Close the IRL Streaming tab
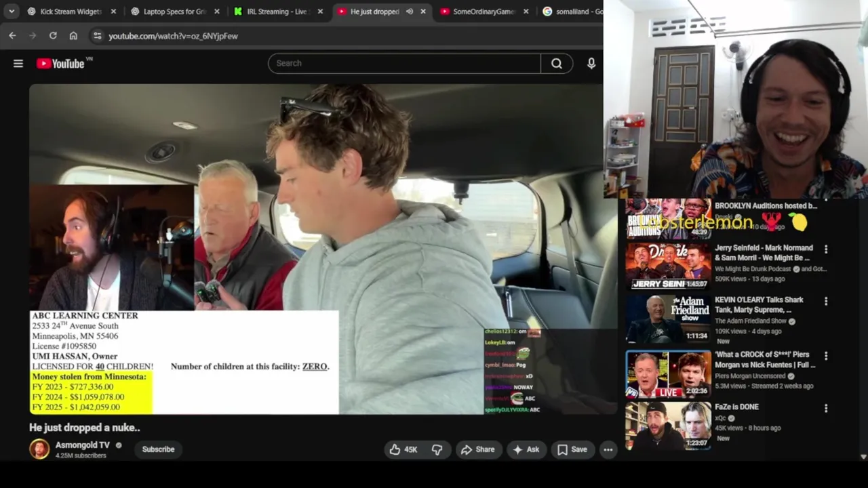Viewport: 868px width, 488px height. coord(320,12)
